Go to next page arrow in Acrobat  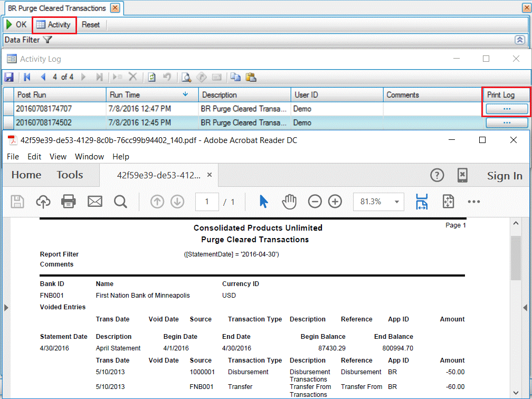(x=177, y=202)
